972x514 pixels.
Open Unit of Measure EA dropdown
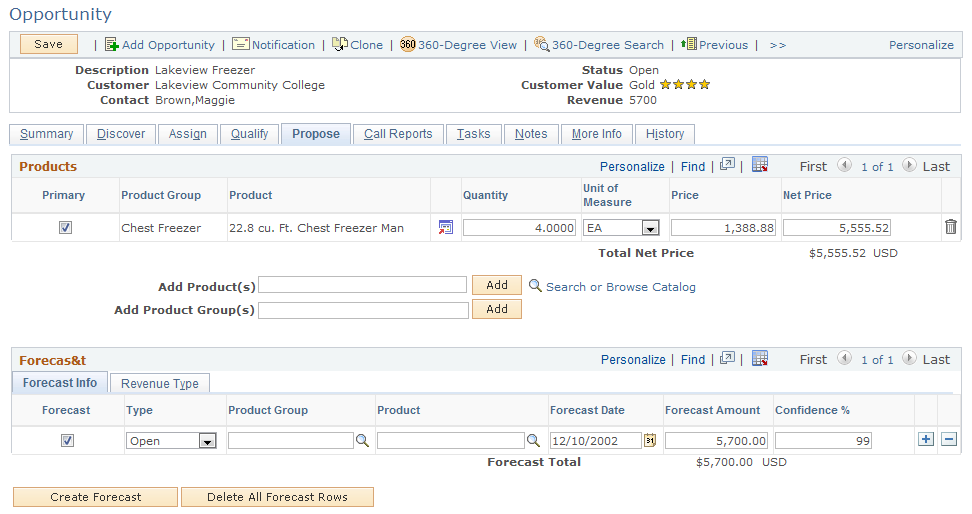650,228
